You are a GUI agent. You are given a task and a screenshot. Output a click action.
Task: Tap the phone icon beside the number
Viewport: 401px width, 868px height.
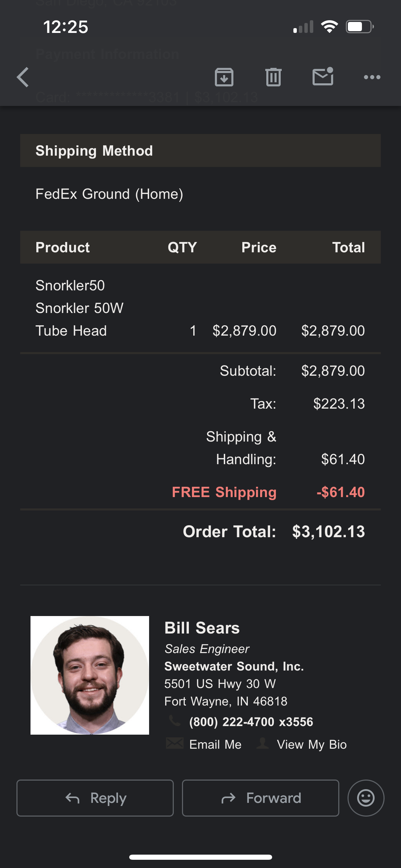pos(175,721)
